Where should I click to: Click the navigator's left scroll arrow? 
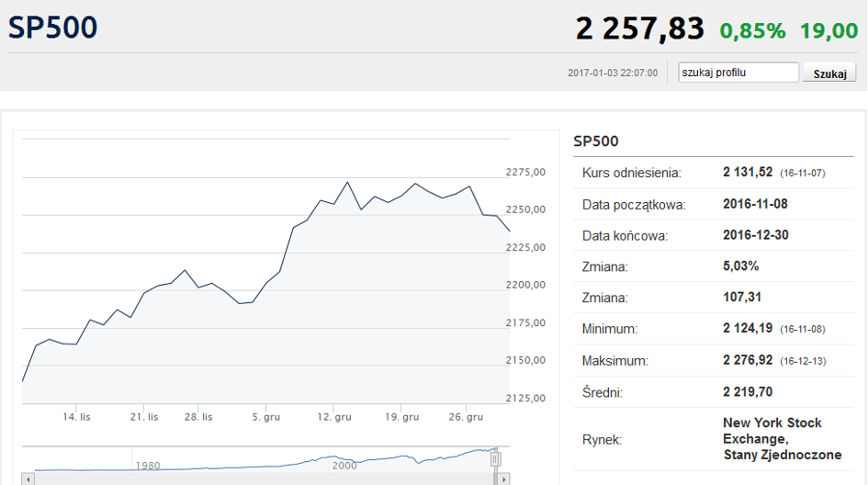pos(28,479)
